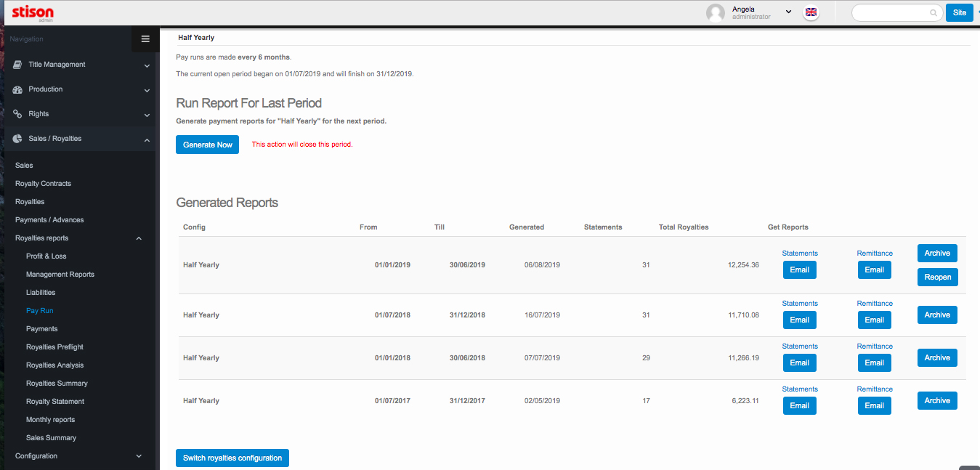Archive the report generated on 02/05/2019
The height and width of the screenshot is (470, 980).
coord(937,401)
